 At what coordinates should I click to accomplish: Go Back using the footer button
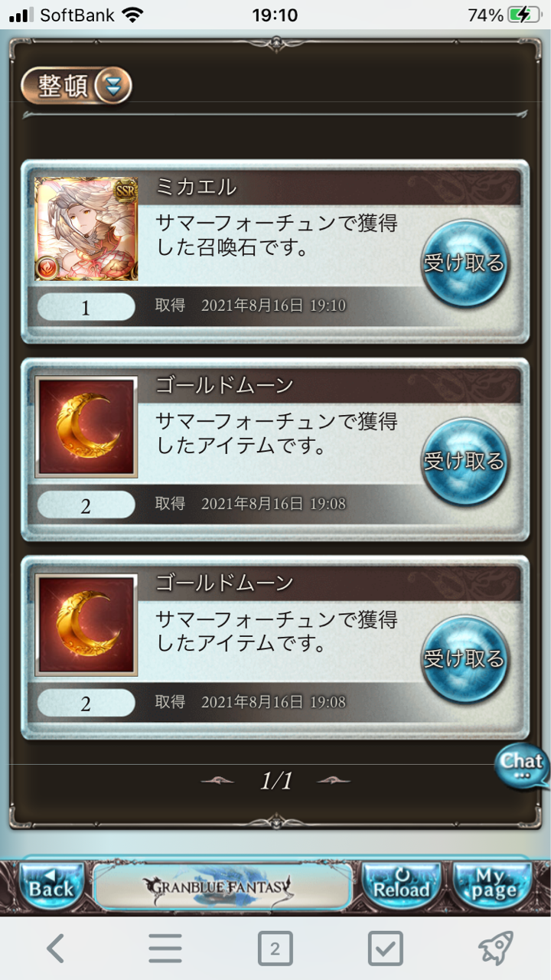[51, 885]
